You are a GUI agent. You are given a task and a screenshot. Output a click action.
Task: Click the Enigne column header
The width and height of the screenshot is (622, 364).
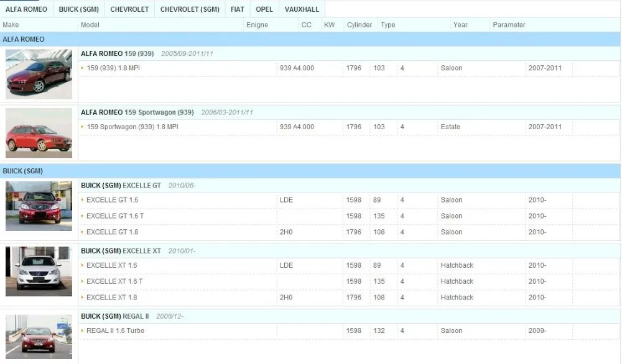(x=257, y=25)
